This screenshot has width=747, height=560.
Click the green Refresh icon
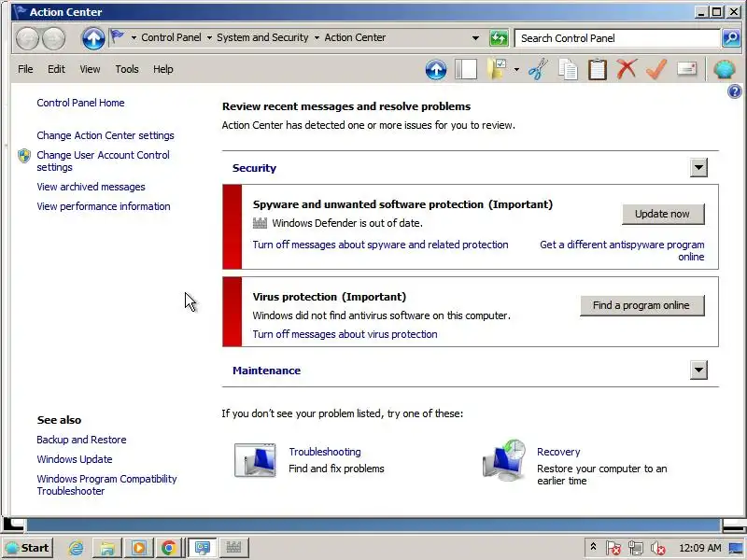(x=499, y=38)
